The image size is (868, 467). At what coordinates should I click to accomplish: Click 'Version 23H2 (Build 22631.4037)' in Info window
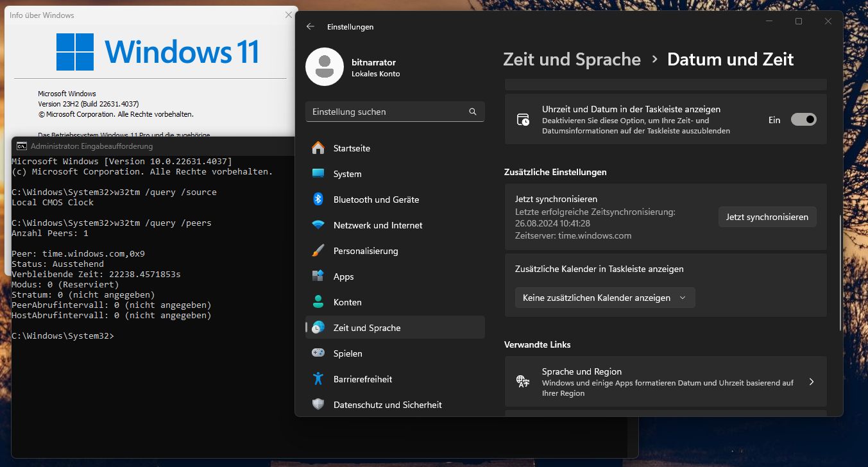[x=89, y=104]
